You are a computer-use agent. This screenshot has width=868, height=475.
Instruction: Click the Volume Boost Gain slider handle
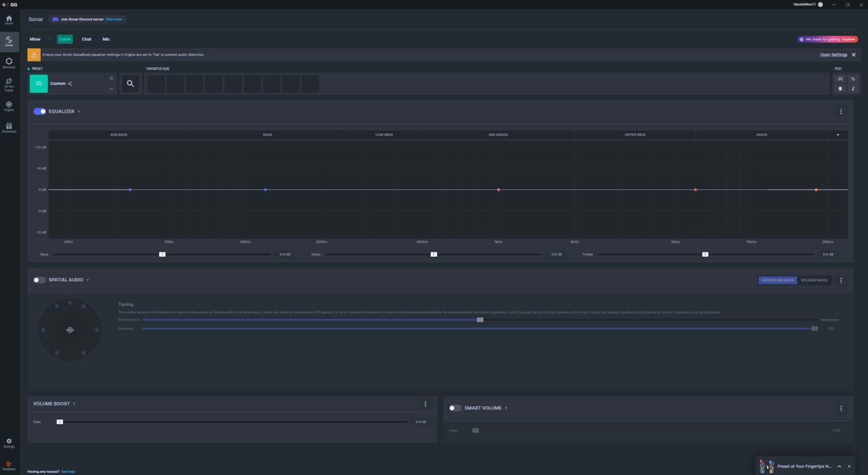(x=60, y=422)
